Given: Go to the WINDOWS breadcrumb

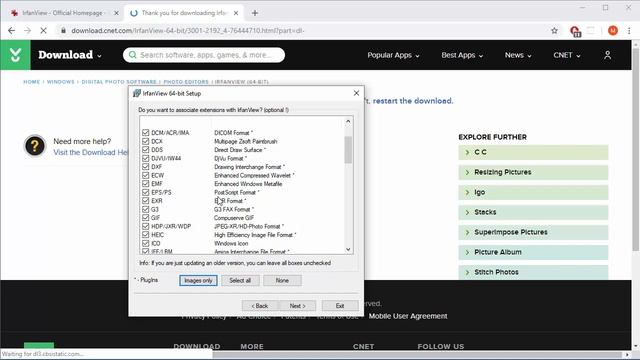Looking at the screenshot, I should click(60, 82).
